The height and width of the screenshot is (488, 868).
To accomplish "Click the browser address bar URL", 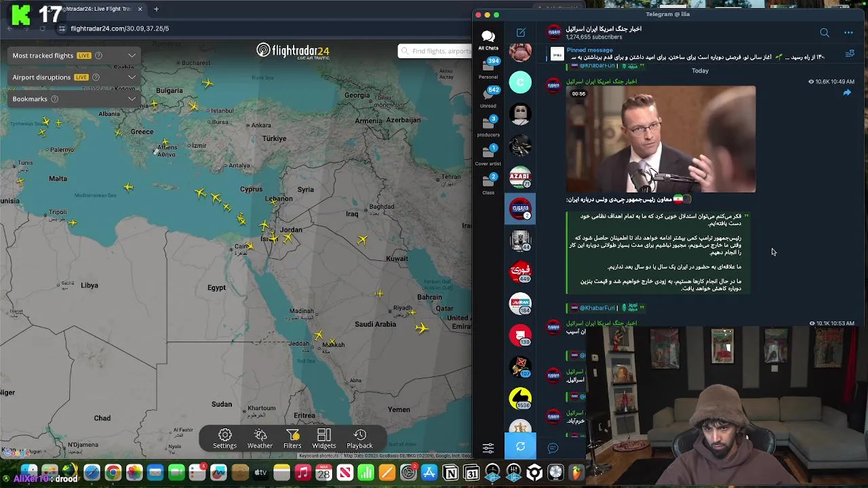I will pos(119,28).
